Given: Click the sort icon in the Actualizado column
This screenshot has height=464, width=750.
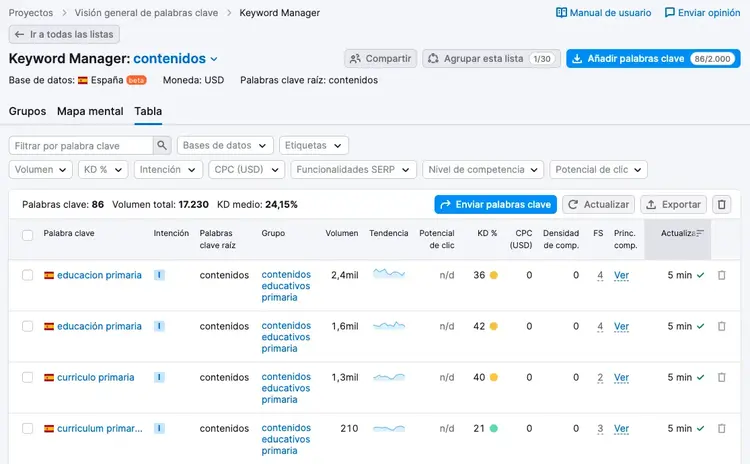Looking at the screenshot, I should pos(700,233).
